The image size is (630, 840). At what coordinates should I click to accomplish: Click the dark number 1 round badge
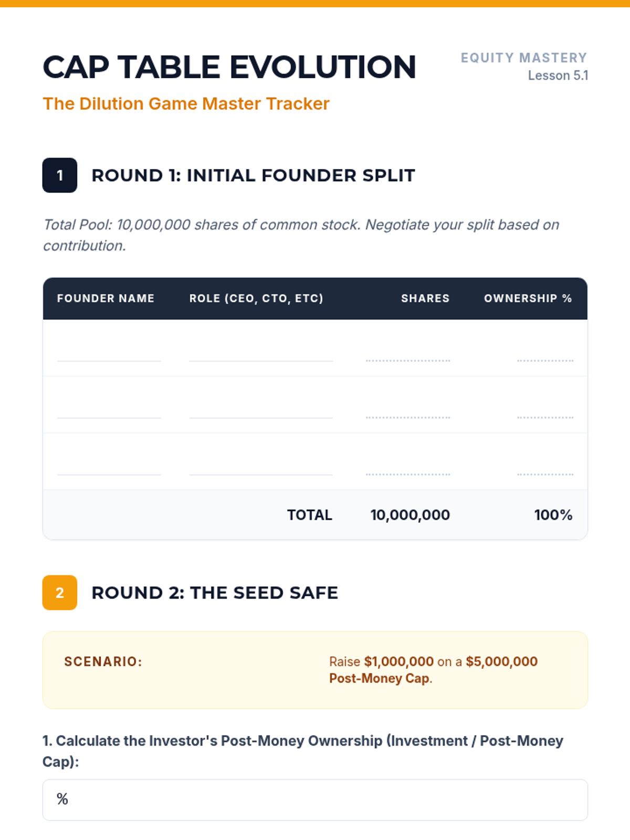tap(60, 175)
